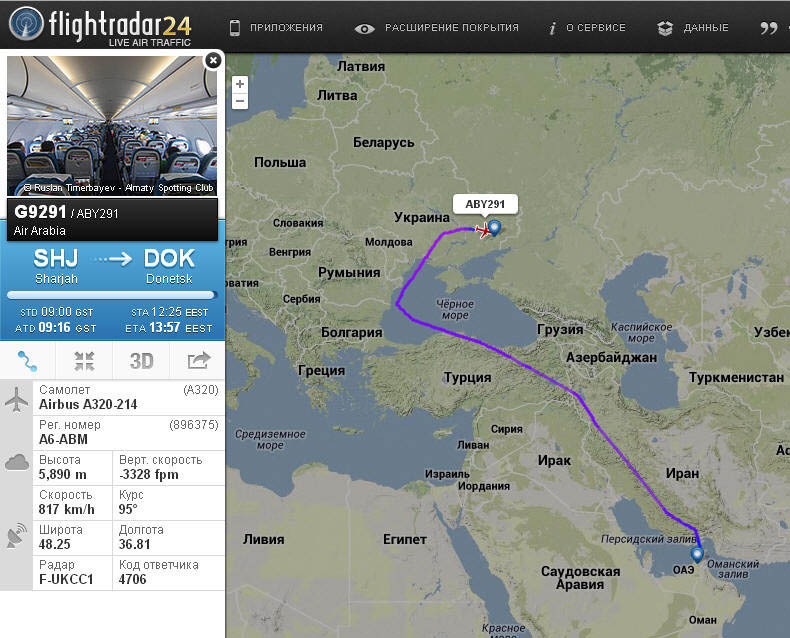This screenshot has width=790, height=638.
Task: Click the SHJ Sharjah origin link
Action: coord(56,266)
